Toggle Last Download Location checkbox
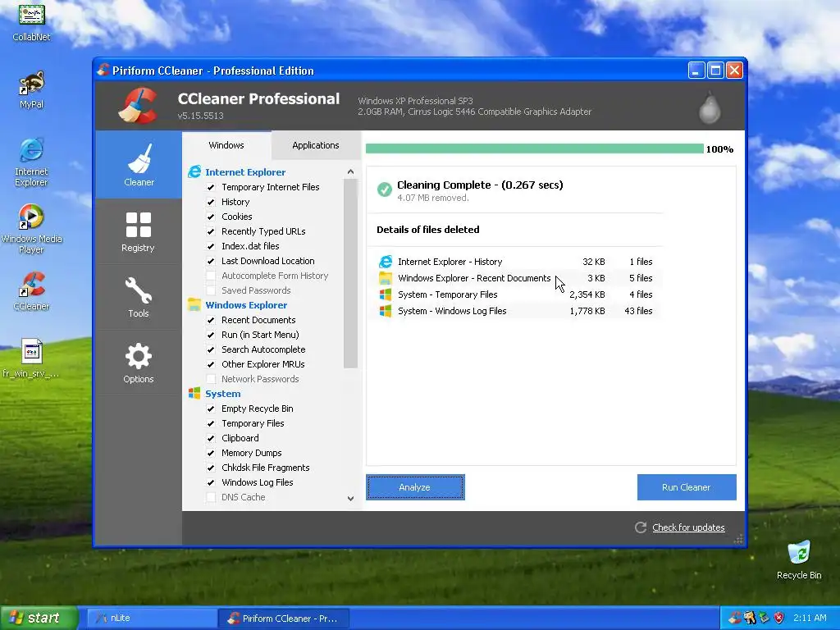Image resolution: width=840 pixels, height=630 pixels. (211, 261)
